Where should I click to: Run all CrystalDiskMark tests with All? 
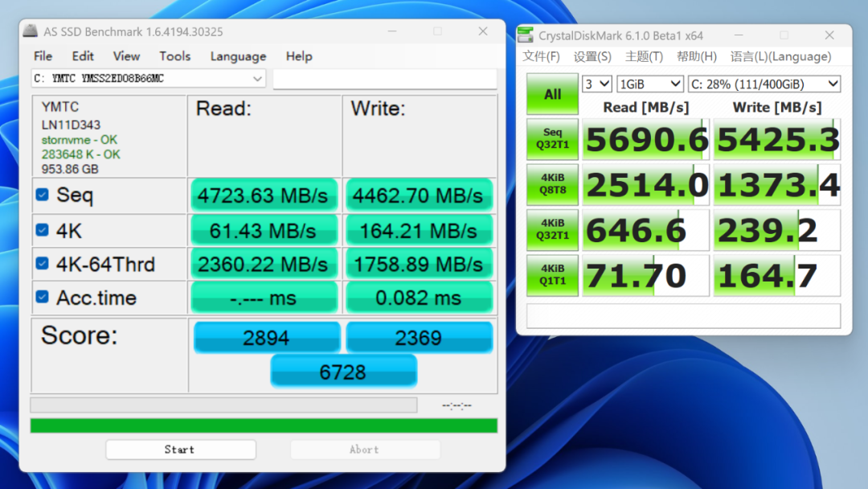(552, 94)
